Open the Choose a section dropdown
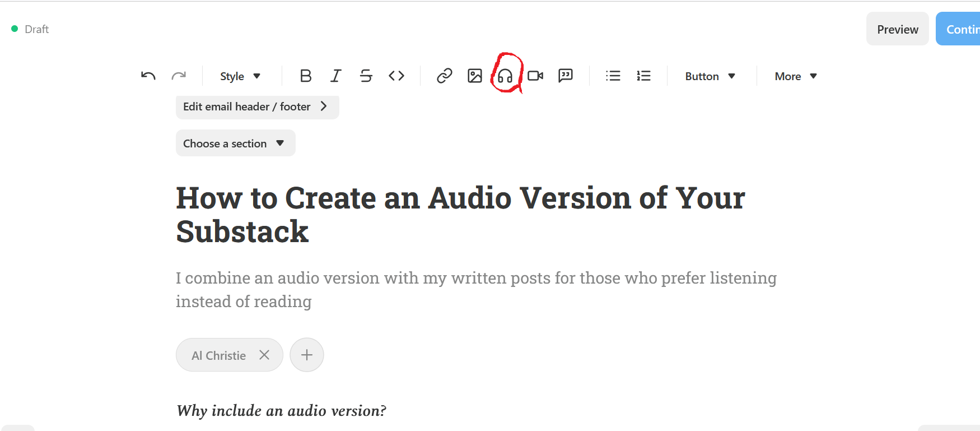 [236, 143]
